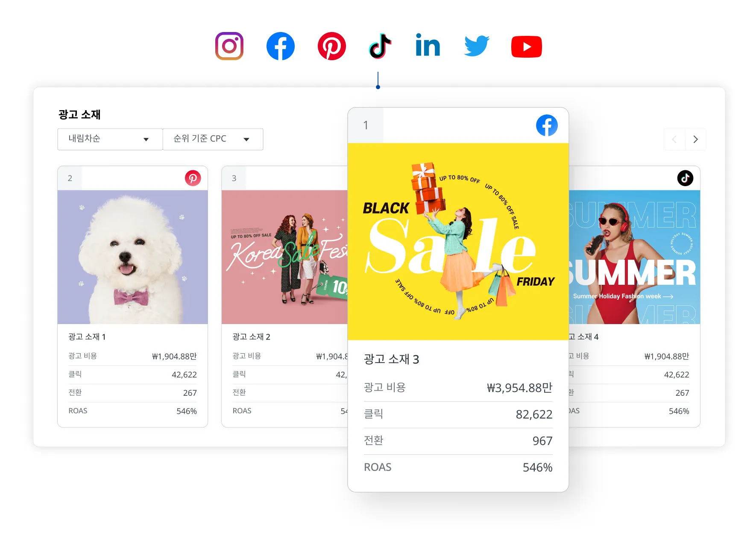Click the 광고 소재 2 title
756x538 pixels.
(252, 337)
